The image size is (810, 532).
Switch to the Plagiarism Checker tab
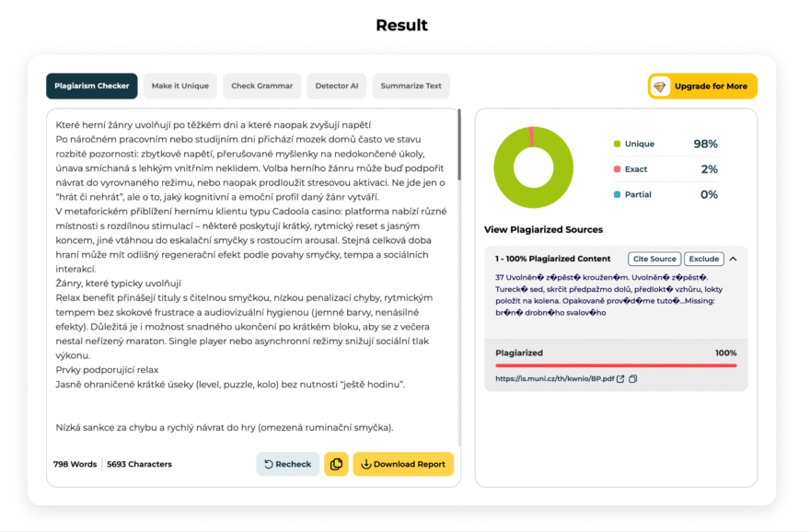(x=92, y=87)
